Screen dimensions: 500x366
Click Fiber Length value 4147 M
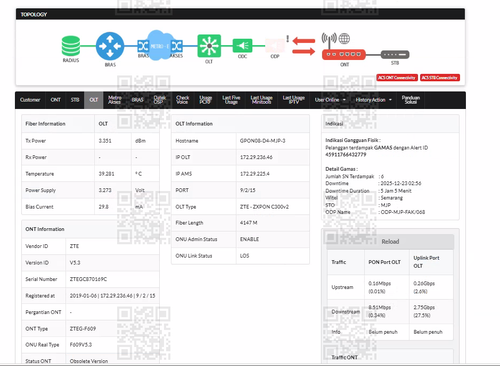(249, 223)
